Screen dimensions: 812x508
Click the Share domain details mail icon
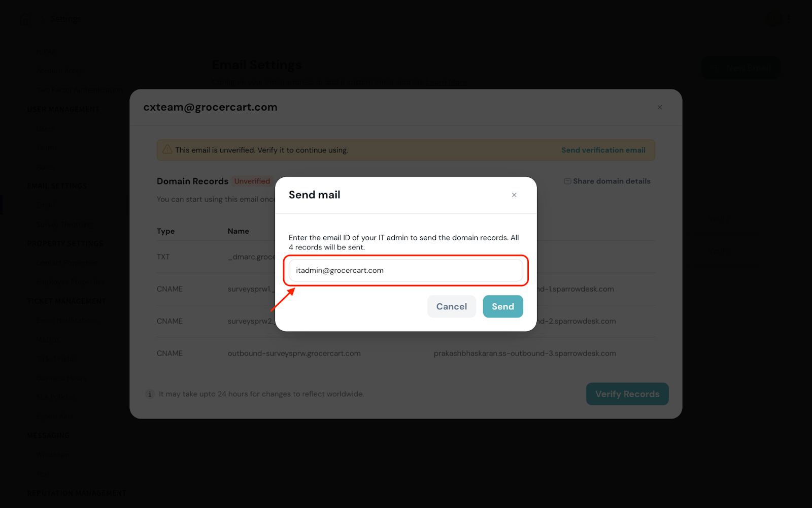pos(567,181)
